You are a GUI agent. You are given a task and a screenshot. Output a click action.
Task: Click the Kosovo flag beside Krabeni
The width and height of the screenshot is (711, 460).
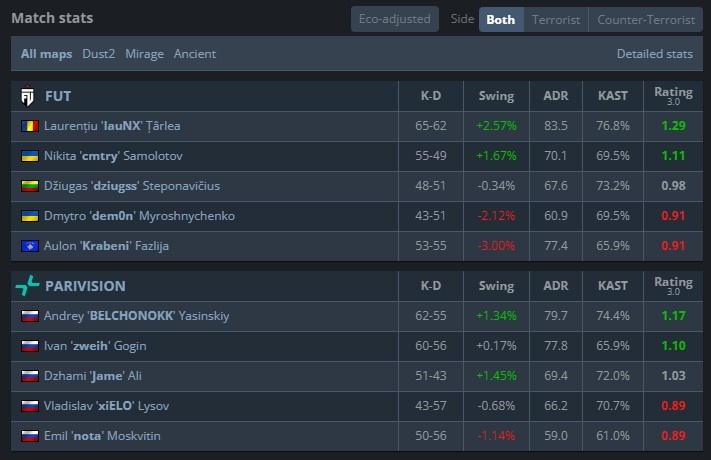(29, 246)
